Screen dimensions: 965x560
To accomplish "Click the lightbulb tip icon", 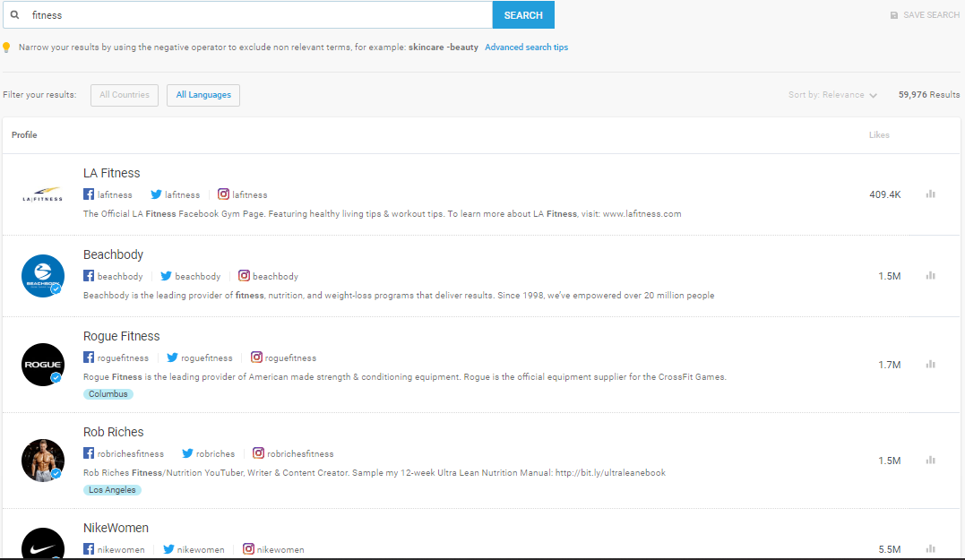I will pos(7,47).
